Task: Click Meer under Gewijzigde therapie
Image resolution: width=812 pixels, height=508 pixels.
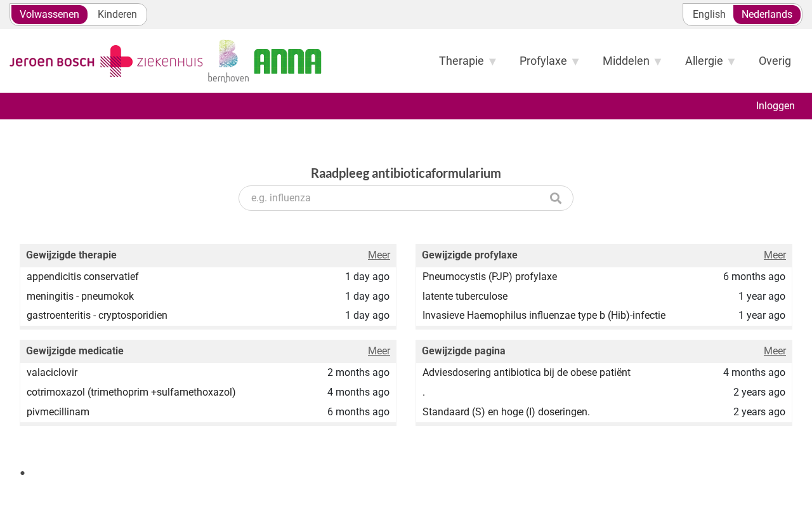Action: (379, 255)
